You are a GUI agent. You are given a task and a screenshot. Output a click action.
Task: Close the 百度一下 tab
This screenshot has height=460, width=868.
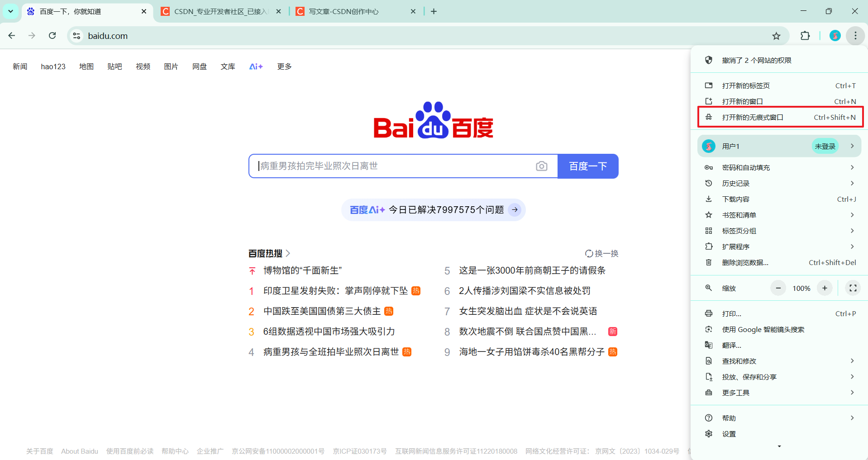pyautogui.click(x=144, y=11)
